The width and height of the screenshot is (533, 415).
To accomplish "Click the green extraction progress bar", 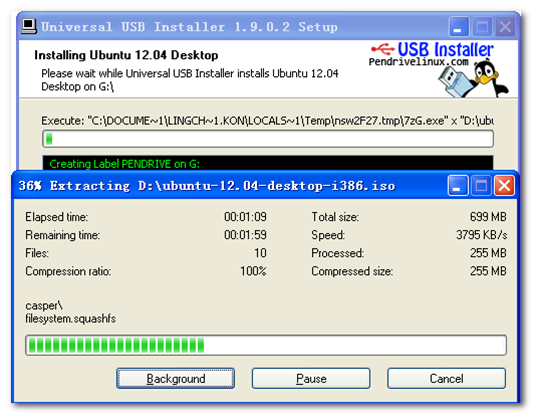I will pyautogui.click(x=266, y=345).
